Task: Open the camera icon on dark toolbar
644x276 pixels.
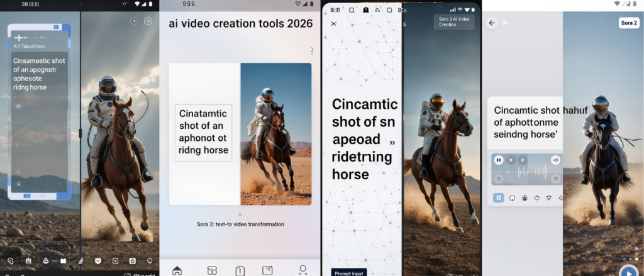Action: click(x=132, y=261)
